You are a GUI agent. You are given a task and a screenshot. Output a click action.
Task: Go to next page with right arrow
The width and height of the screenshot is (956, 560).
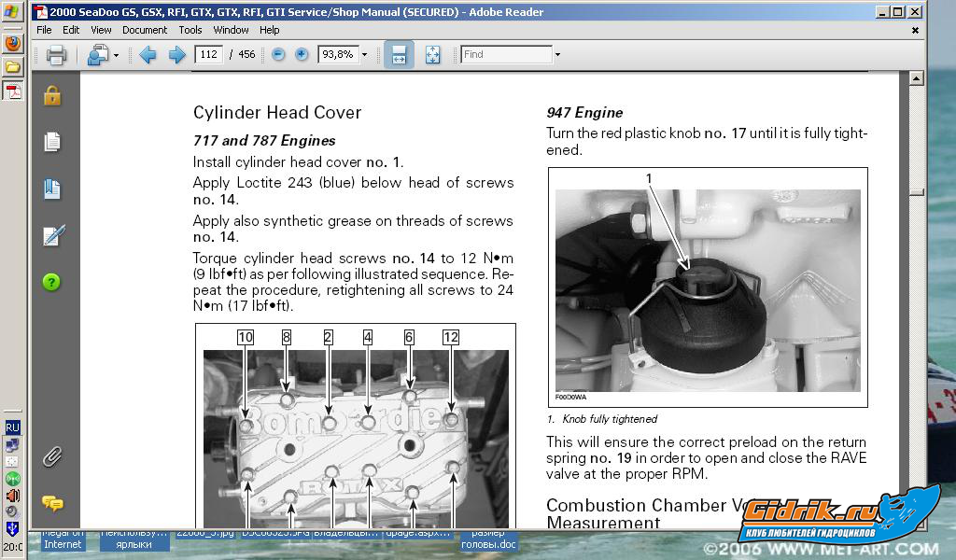pos(176,55)
